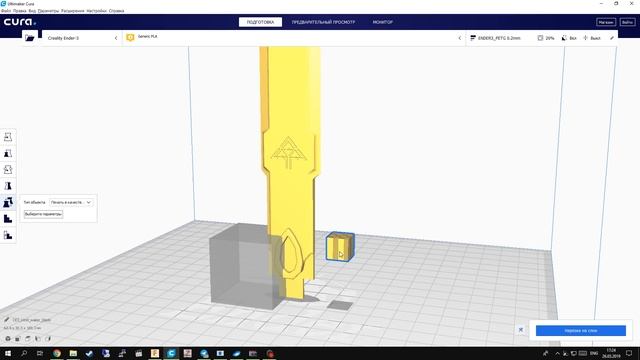The height and width of the screenshot is (360, 640).
Task: Click the blue slice button
Action: coord(580,331)
